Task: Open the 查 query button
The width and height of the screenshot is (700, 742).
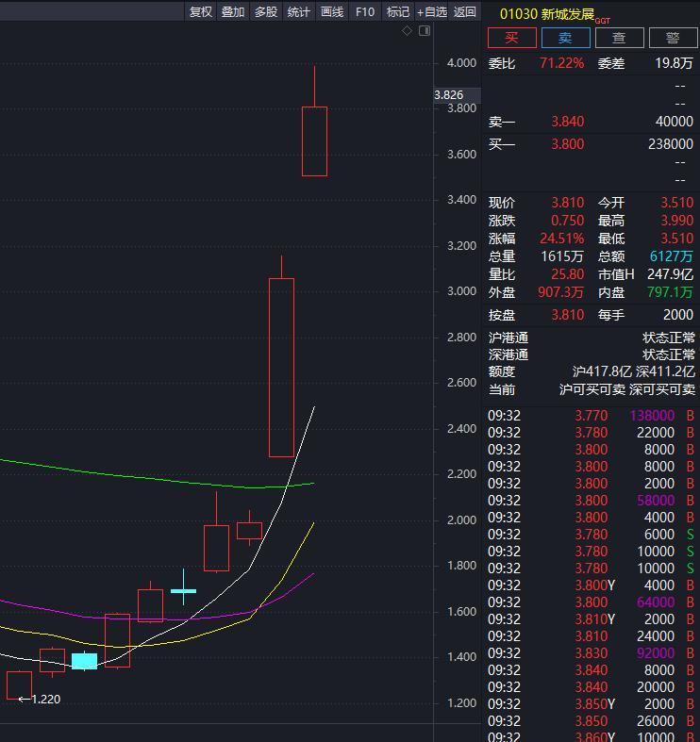Action: click(620, 38)
